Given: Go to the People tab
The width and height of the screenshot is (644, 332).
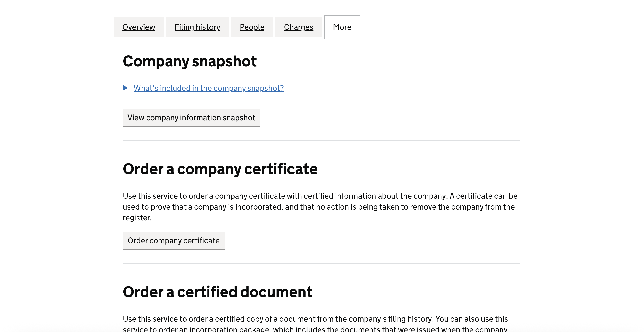Looking at the screenshot, I should click(252, 27).
